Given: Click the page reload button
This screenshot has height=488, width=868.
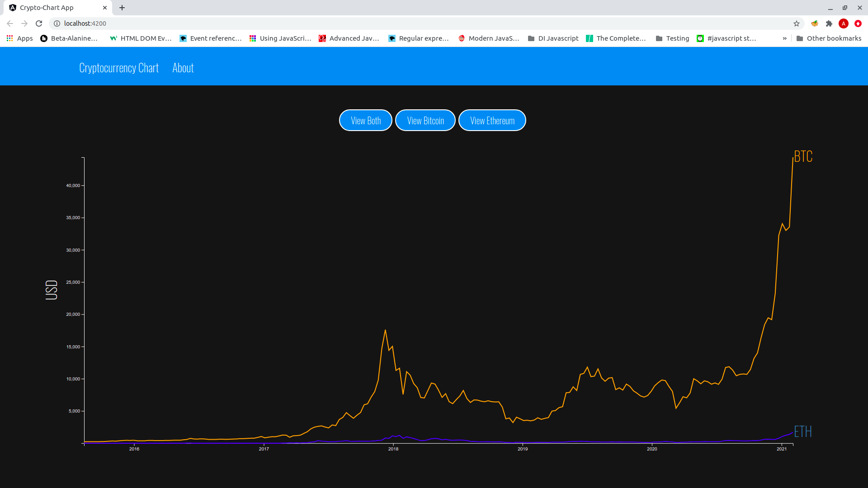Looking at the screenshot, I should pos(39,23).
